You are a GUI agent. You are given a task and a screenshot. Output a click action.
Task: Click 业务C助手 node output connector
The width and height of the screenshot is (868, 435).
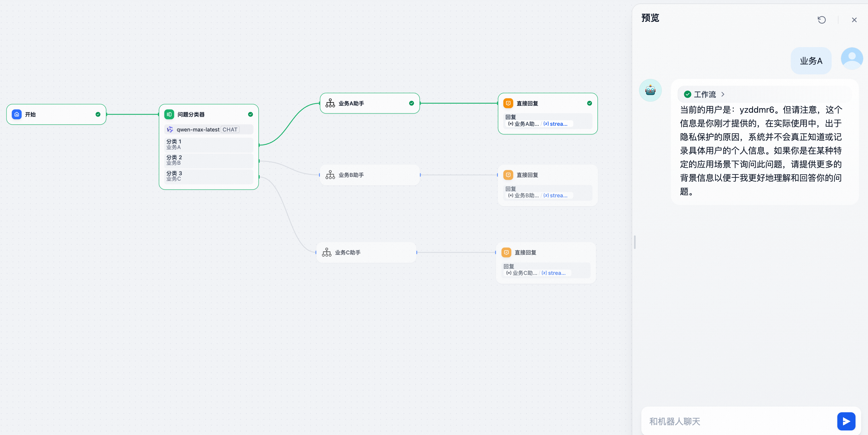pyautogui.click(x=416, y=252)
